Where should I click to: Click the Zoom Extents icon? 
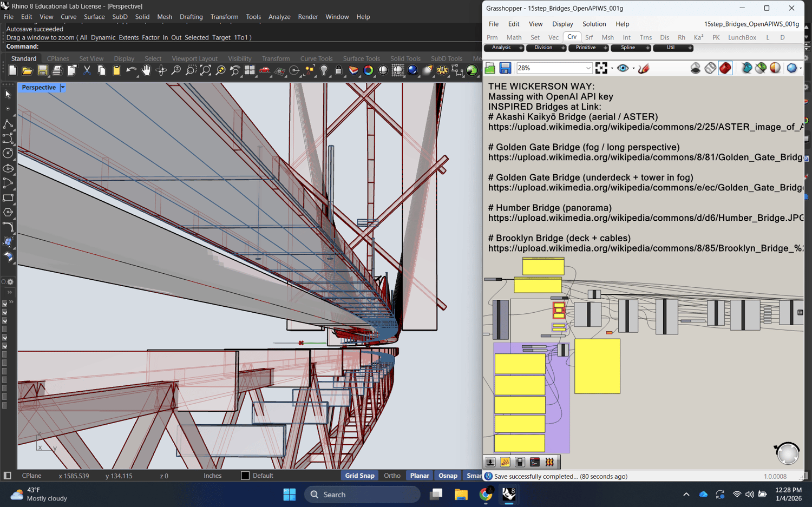(206, 70)
